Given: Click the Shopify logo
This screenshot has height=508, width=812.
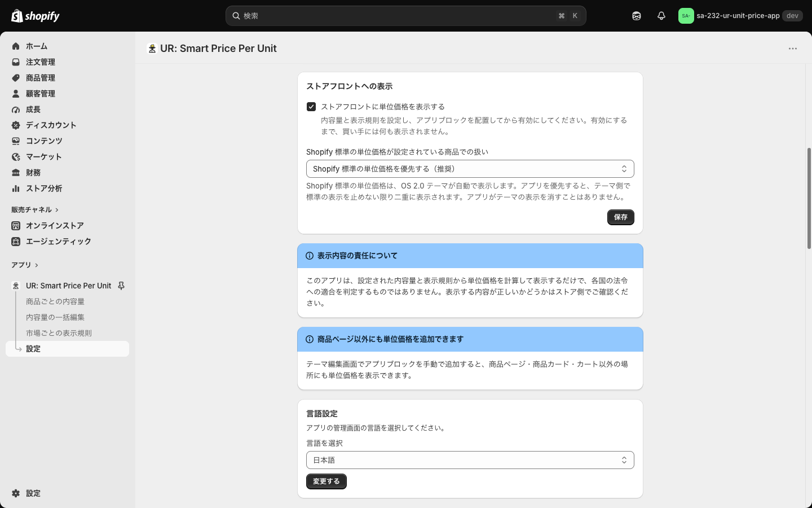Looking at the screenshot, I should 36,16.
